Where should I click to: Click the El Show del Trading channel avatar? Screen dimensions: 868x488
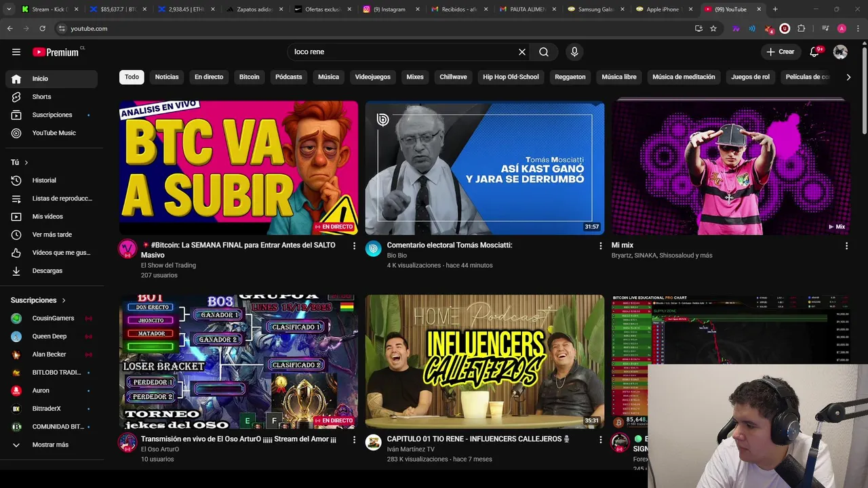click(127, 249)
